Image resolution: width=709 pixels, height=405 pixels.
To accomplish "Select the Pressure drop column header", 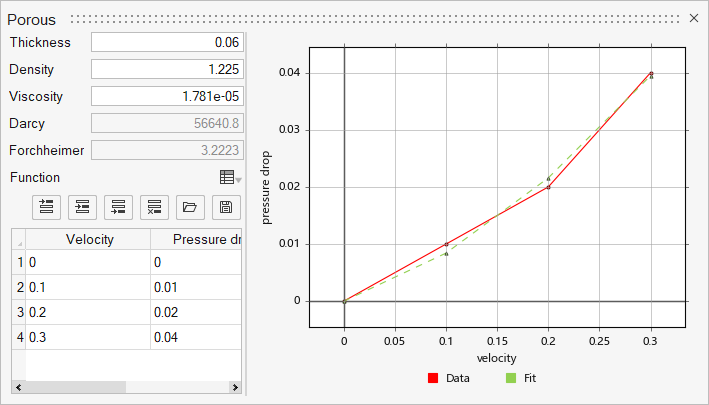I will pos(197,239).
